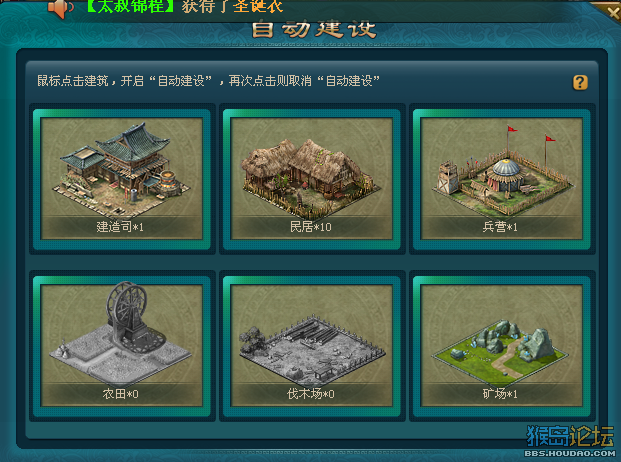The width and height of the screenshot is (621, 462).
Task: Close the 自动建设 dialog window
Action: pyautogui.click(x=612, y=12)
